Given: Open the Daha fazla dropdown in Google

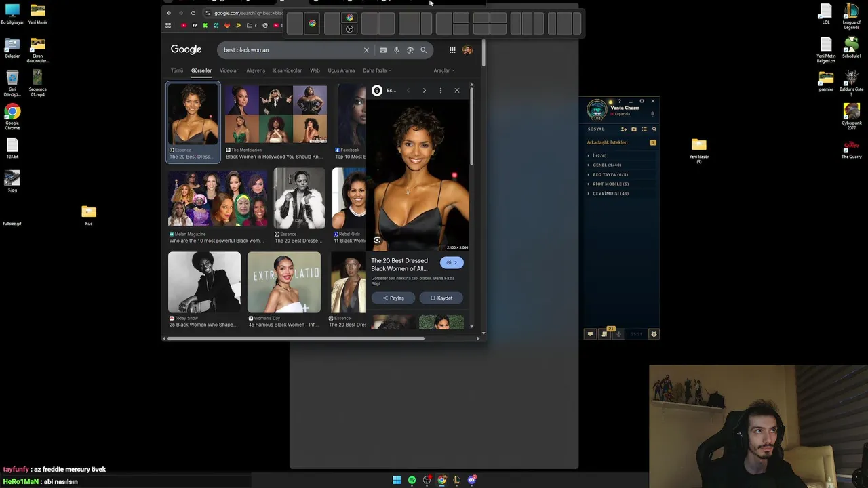Looking at the screenshot, I should pyautogui.click(x=376, y=70).
